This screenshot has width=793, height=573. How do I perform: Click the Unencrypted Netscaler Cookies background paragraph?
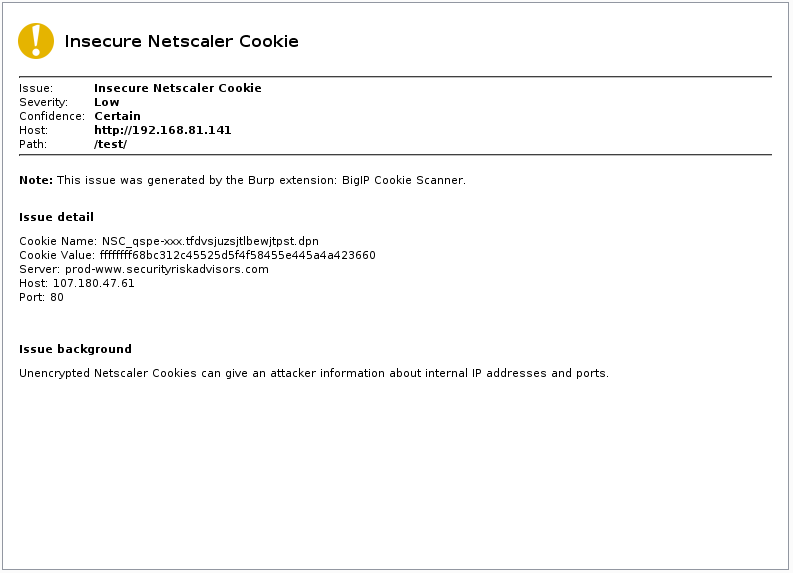pos(313,373)
